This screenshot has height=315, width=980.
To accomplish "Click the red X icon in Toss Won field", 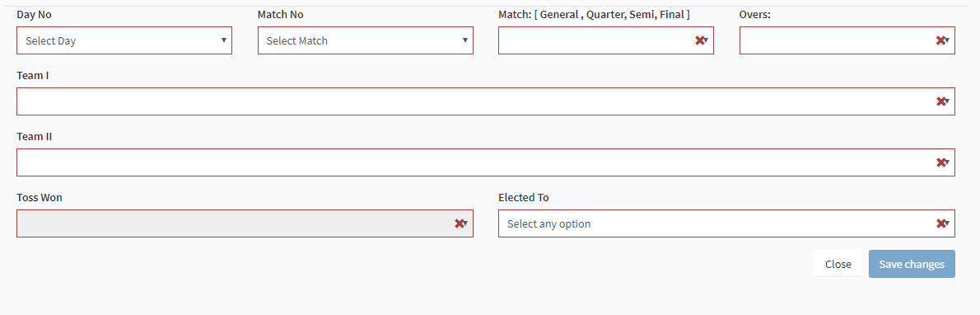I will [x=459, y=223].
